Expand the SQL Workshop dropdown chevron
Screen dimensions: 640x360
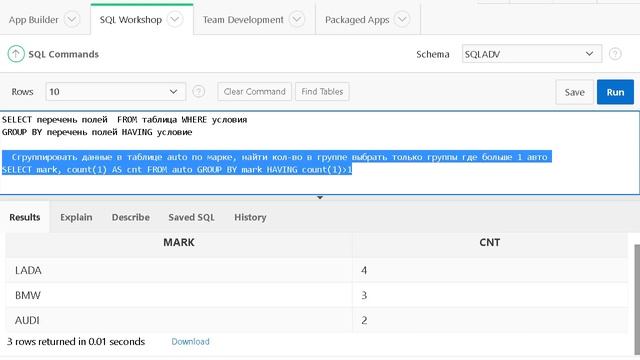(x=175, y=20)
